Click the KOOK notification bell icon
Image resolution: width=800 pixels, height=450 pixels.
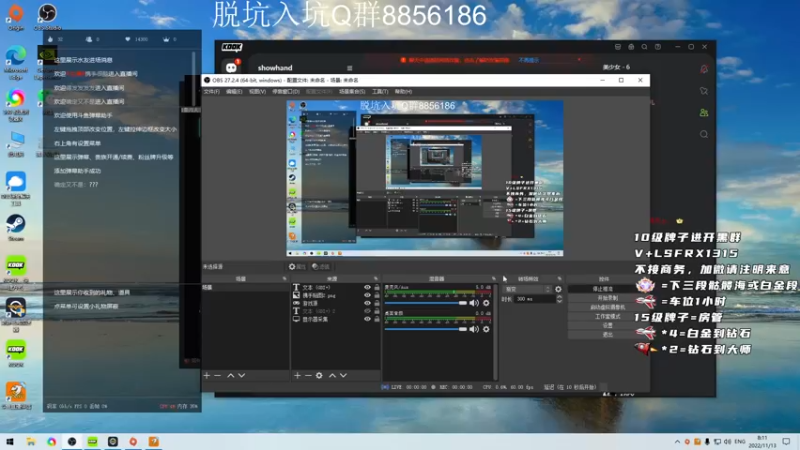point(704,69)
